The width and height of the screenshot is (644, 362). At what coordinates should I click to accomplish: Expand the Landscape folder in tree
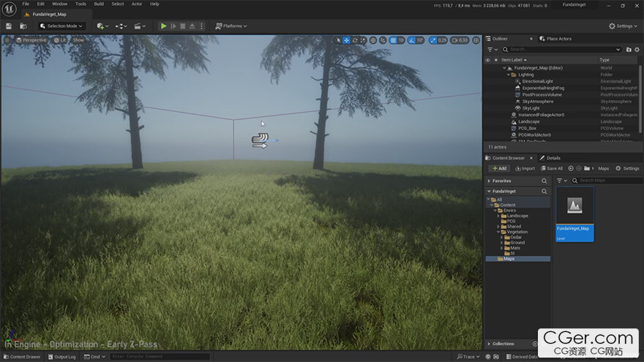[498, 216]
